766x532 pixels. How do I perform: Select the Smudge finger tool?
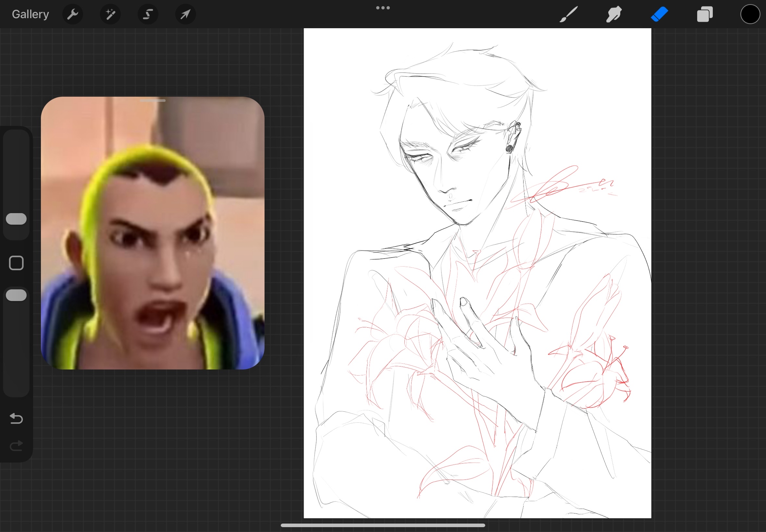(613, 14)
